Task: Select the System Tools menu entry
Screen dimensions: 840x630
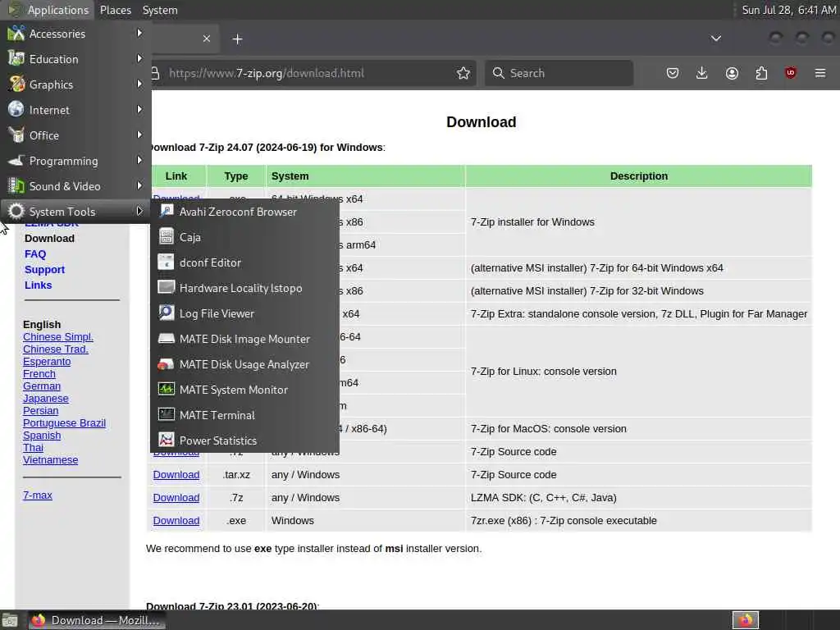Action: tap(75, 212)
